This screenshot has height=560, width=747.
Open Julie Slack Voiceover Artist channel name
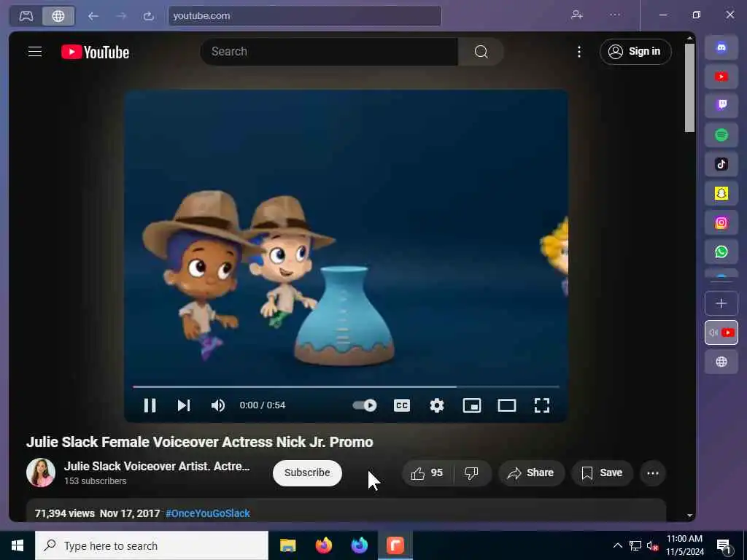point(157,466)
